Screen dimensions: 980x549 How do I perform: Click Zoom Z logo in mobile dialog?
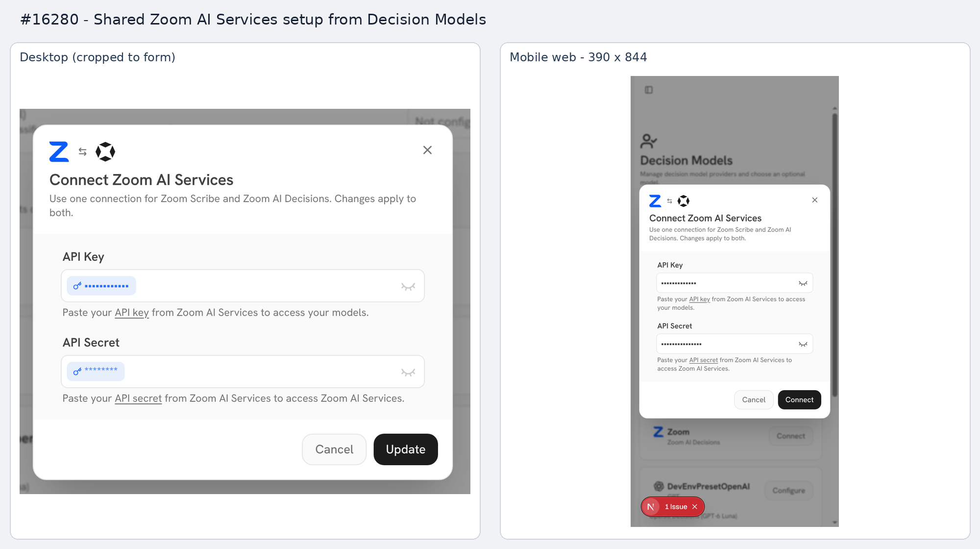pos(655,201)
